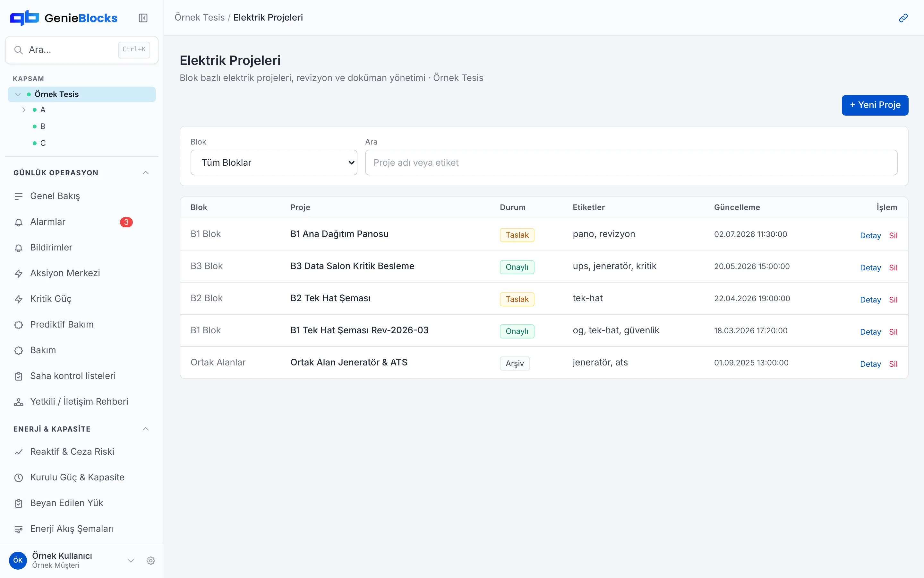Viewport: 924px width, 578px height.
Task: Open the user menu chevron
Action: click(x=131, y=560)
